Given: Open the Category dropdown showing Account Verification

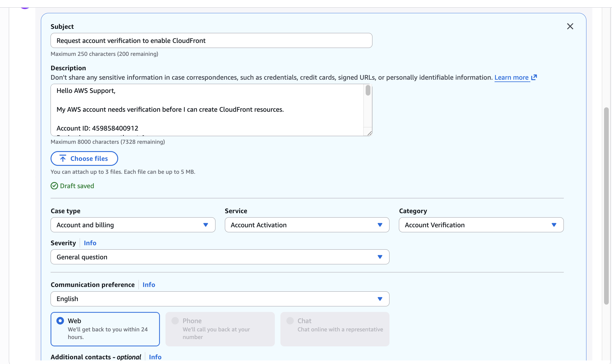Looking at the screenshot, I should coord(481,225).
